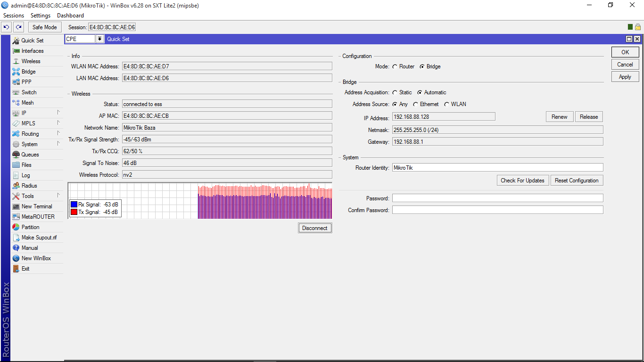Open the PPP sidebar icon

pyautogui.click(x=16, y=82)
